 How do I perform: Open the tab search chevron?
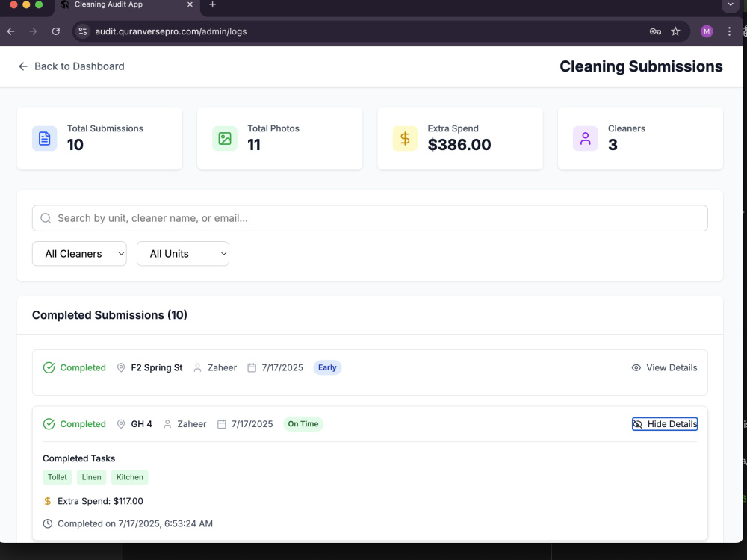[x=731, y=4]
